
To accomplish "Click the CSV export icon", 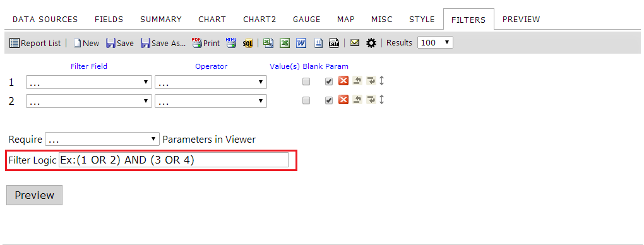I will pos(268,43).
